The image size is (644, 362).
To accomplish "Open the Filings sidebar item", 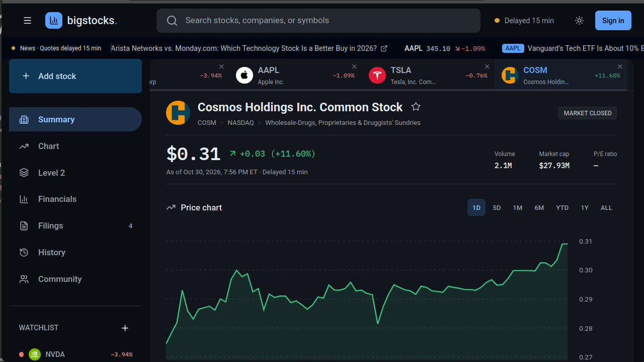I will pyautogui.click(x=75, y=226).
